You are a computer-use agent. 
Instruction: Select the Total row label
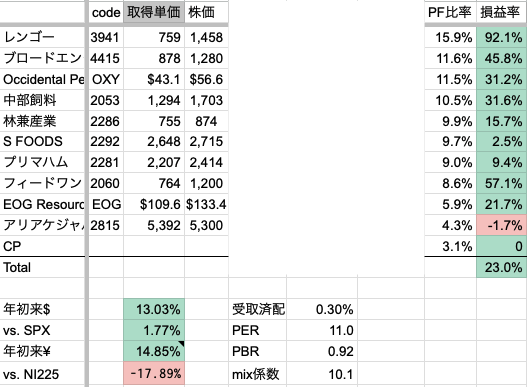pos(42,267)
